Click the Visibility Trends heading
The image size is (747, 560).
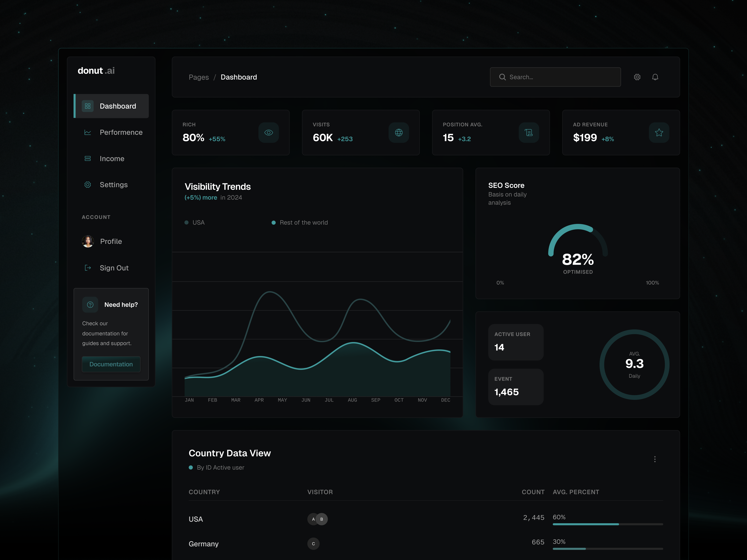pyautogui.click(x=218, y=187)
